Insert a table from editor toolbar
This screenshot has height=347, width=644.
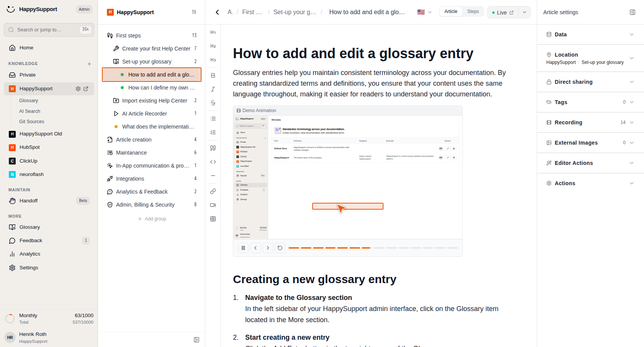213,219
